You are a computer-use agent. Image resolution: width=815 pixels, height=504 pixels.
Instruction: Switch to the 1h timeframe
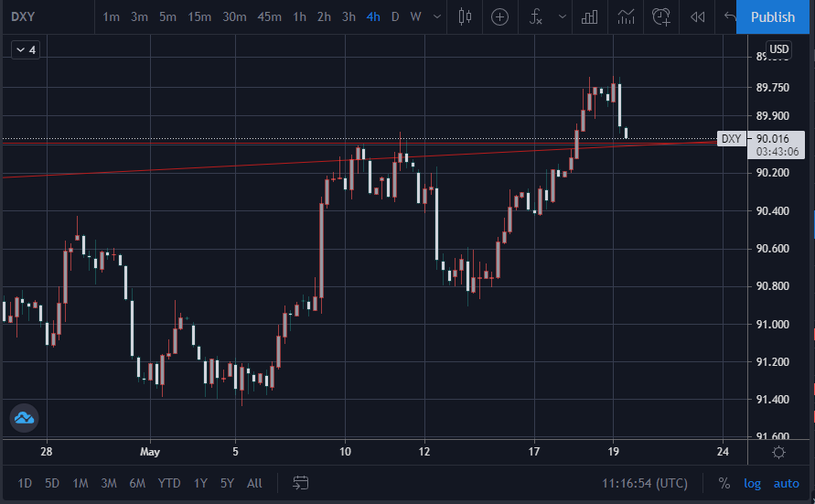(299, 17)
